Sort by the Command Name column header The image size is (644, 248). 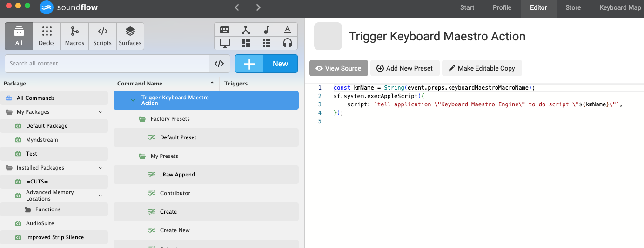(x=140, y=84)
